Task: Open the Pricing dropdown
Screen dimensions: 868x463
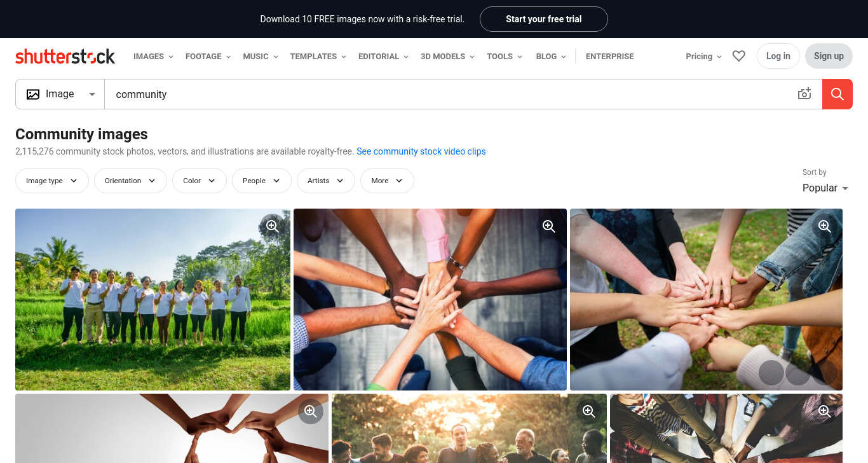Action: (x=703, y=56)
